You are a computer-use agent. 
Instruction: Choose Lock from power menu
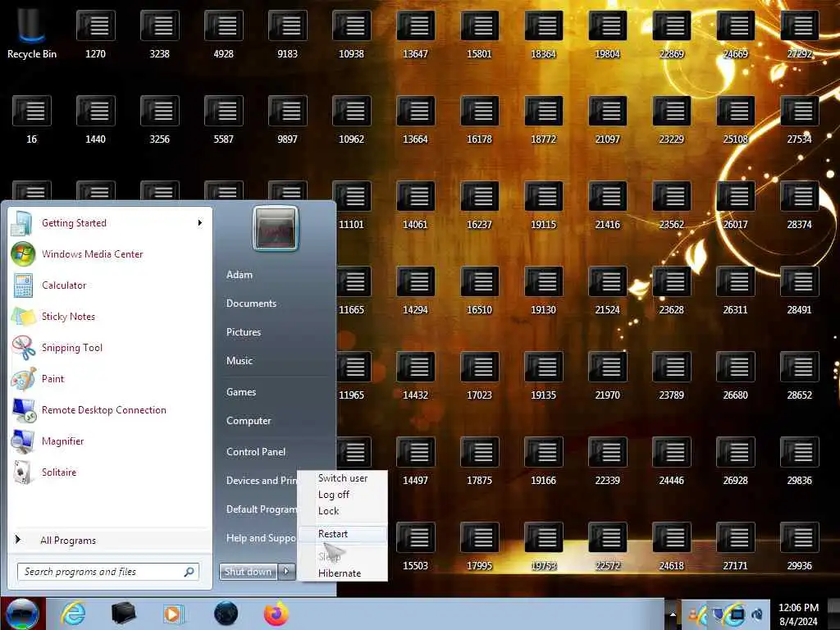coord(343,510)
